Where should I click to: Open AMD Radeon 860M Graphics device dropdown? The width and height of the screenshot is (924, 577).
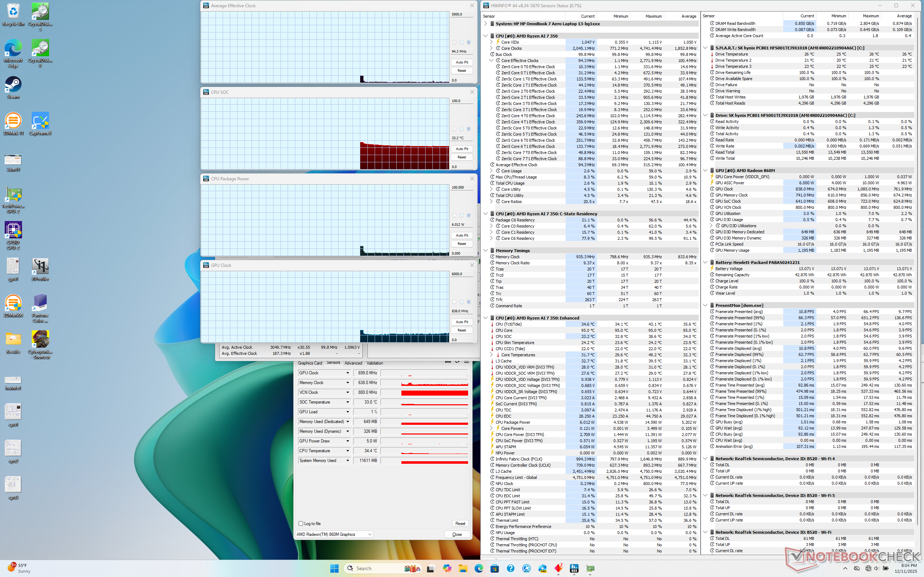370,534
